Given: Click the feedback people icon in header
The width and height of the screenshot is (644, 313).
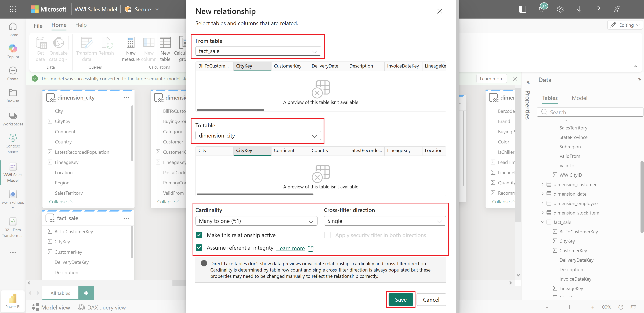Looking at the screenshot, I should point(617,9).
